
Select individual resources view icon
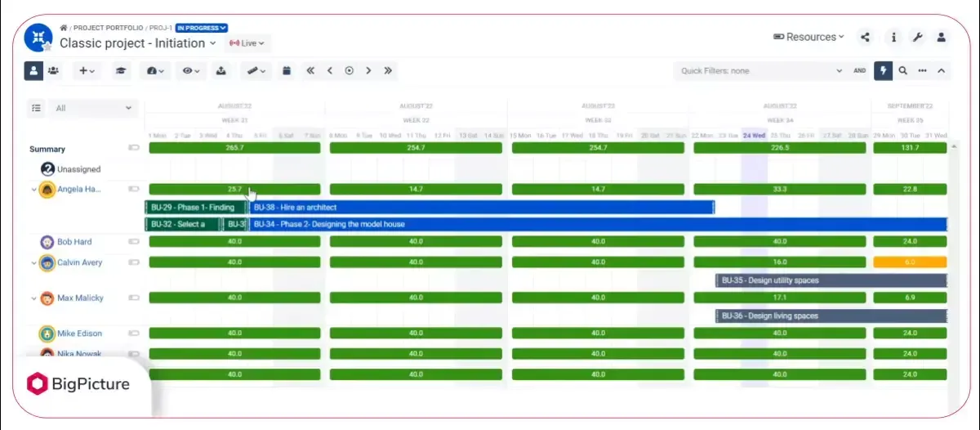click(x=33, y=70)
